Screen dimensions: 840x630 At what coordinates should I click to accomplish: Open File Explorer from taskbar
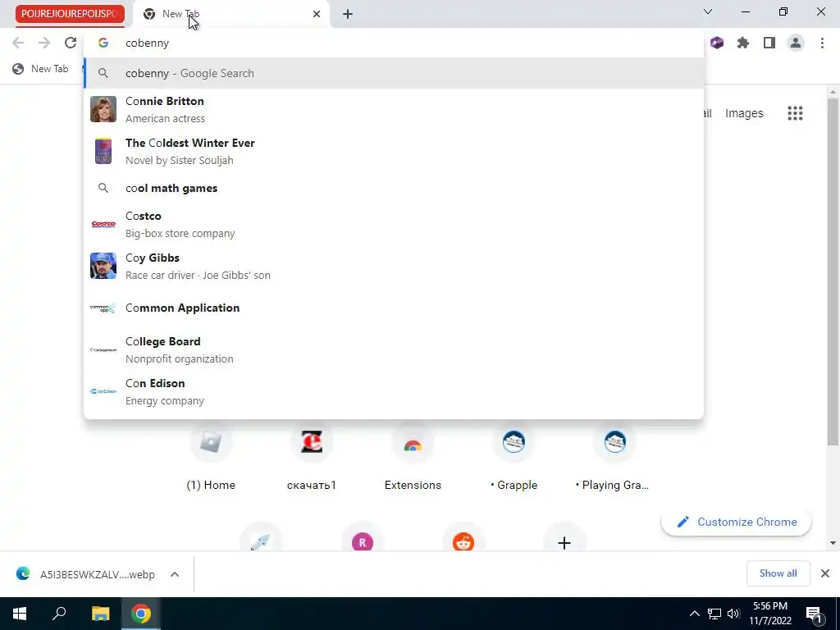[100, 614]
